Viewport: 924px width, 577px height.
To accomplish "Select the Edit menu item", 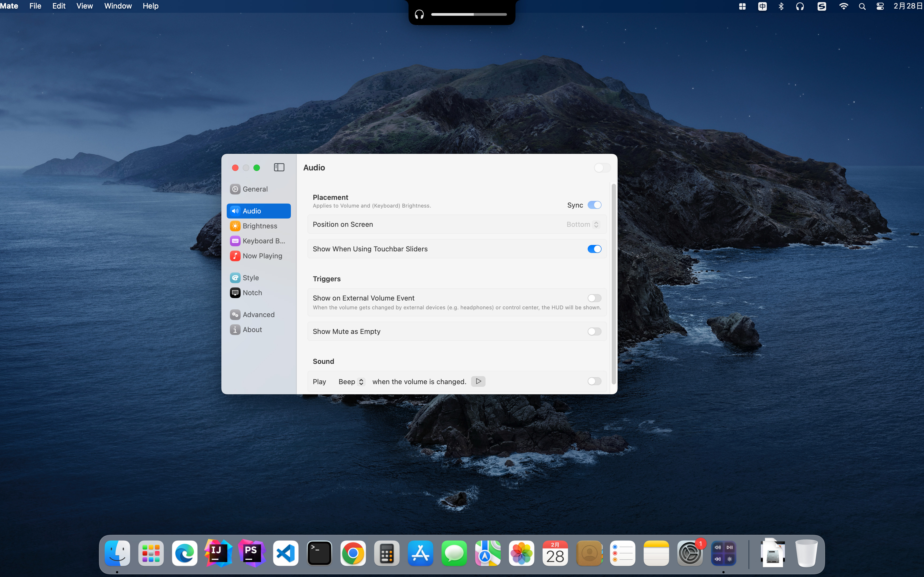I will click(x=59, y=6).
